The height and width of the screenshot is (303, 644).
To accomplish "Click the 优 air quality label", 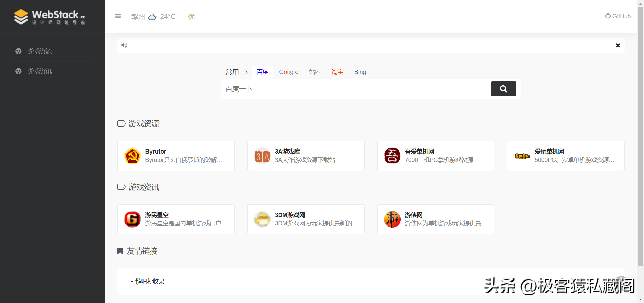I will tap(191, 17).
